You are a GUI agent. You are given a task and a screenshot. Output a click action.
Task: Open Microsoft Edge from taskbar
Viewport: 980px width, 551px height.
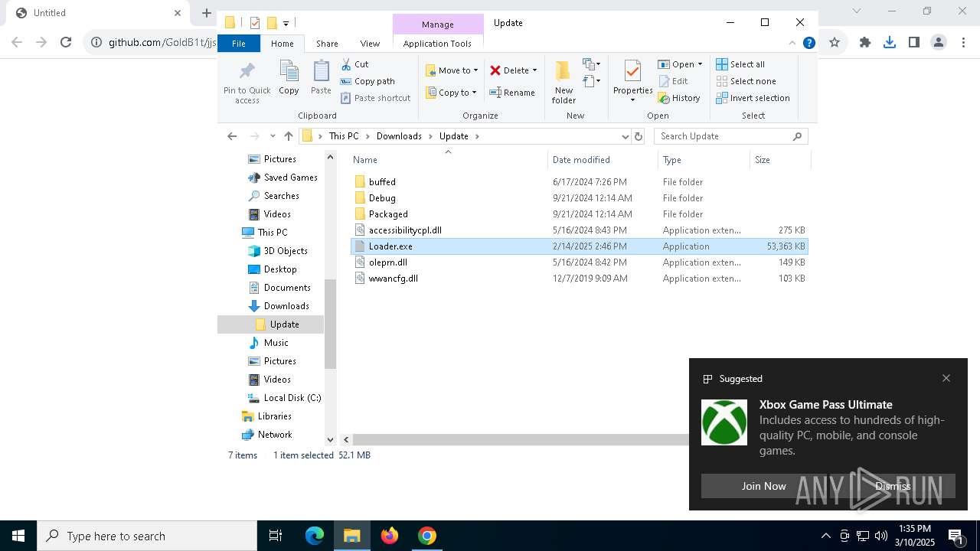tap(315, 536)
